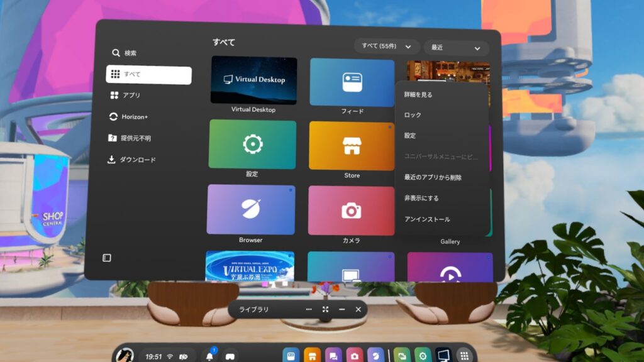This screenshot has width=644, height=362.
Task: Expand the 最近 sort dropdown
Action: coord(456,48)
